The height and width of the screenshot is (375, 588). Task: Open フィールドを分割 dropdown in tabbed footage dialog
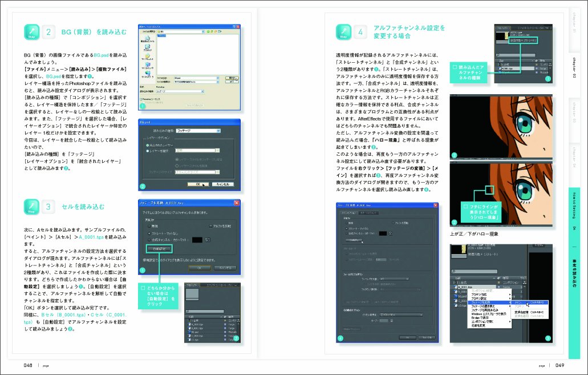(x=394, y=279)
